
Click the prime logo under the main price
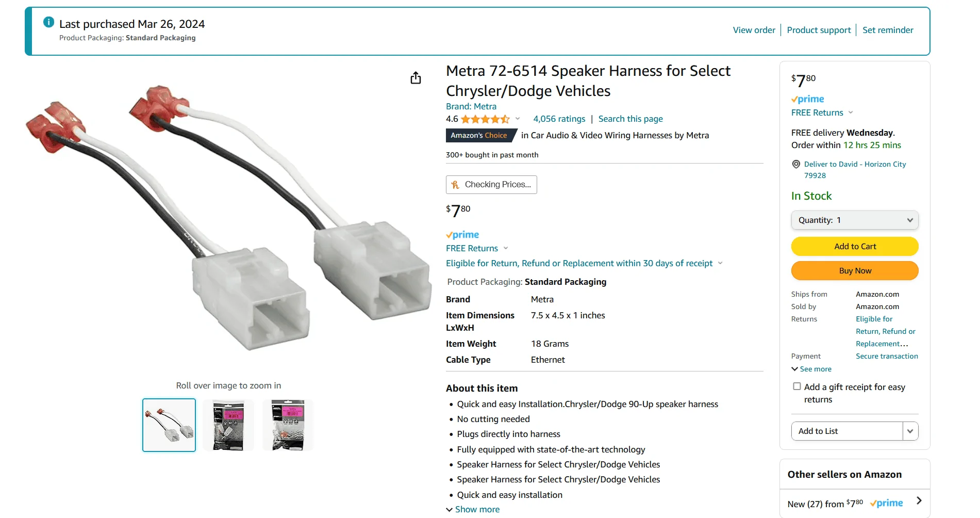[462, 235]
